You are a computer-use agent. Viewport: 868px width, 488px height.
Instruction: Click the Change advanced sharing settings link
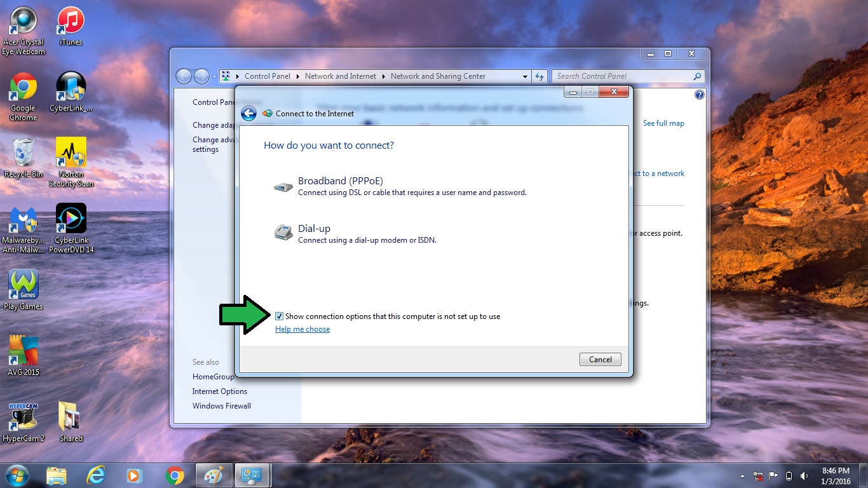point(214,144)
